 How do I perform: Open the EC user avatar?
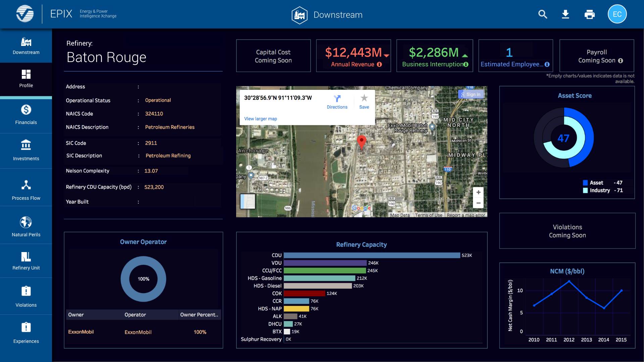(617, 14)
